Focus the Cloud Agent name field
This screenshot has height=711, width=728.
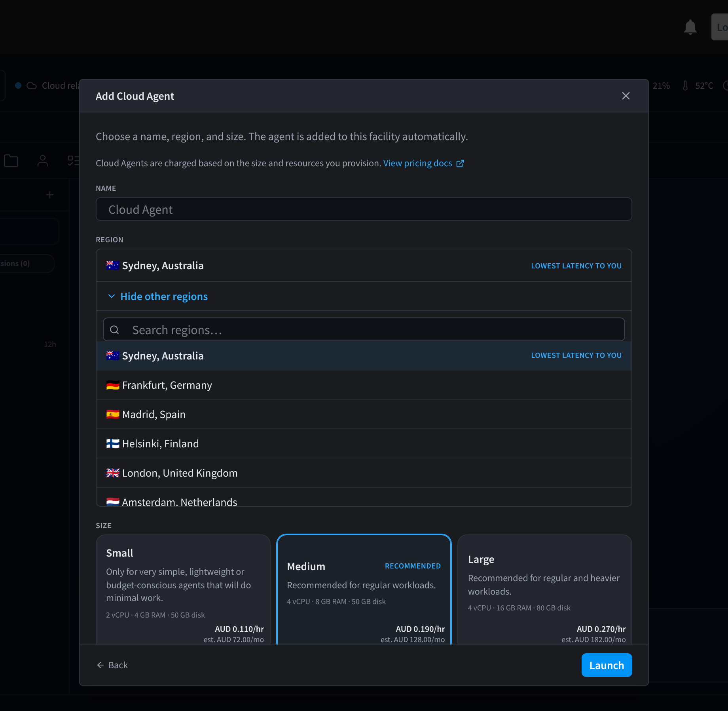pos(364,209)
